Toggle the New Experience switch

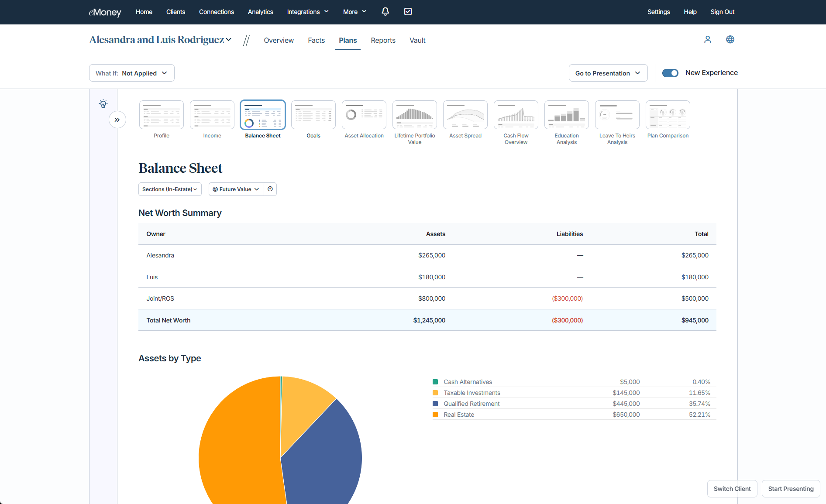670,73
